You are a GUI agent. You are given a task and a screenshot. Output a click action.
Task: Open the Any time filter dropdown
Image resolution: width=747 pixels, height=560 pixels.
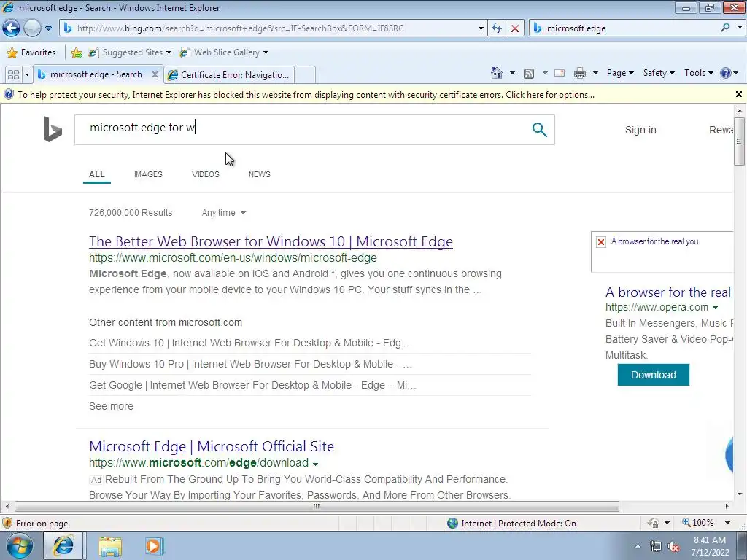[x=223, y=213]
